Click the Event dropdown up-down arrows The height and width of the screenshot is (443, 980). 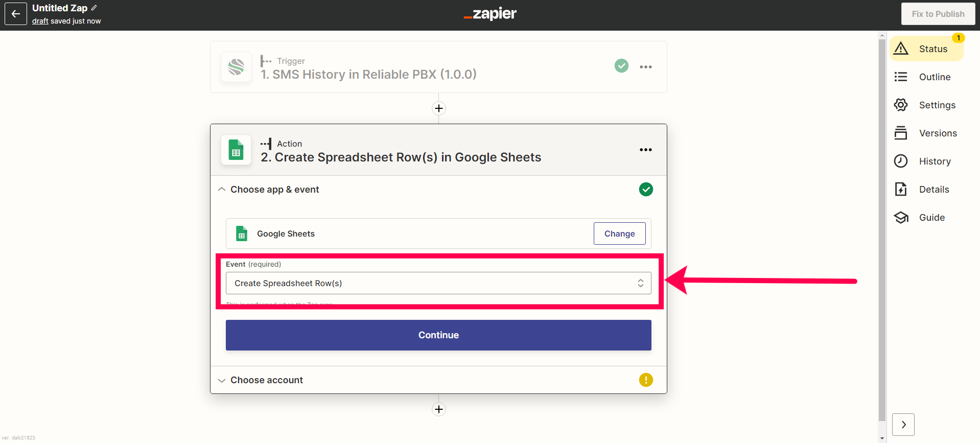(x=641, y=283)
